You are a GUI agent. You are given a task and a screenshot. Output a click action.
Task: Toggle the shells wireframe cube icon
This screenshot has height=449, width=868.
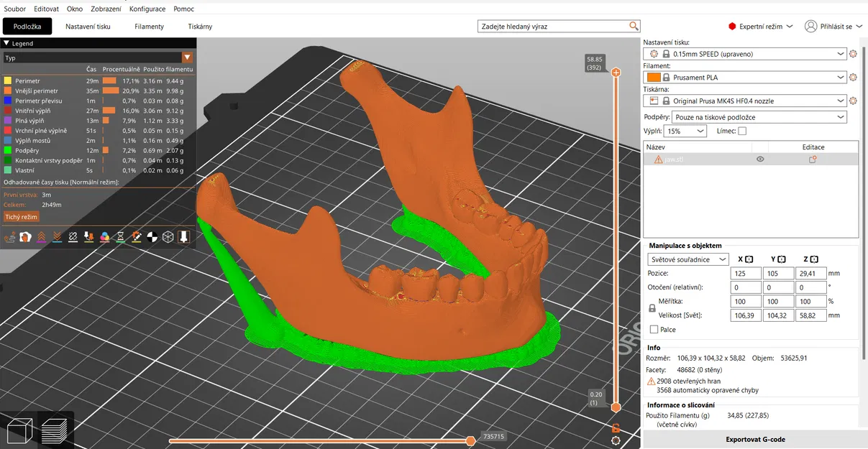[x=168, y=236]
